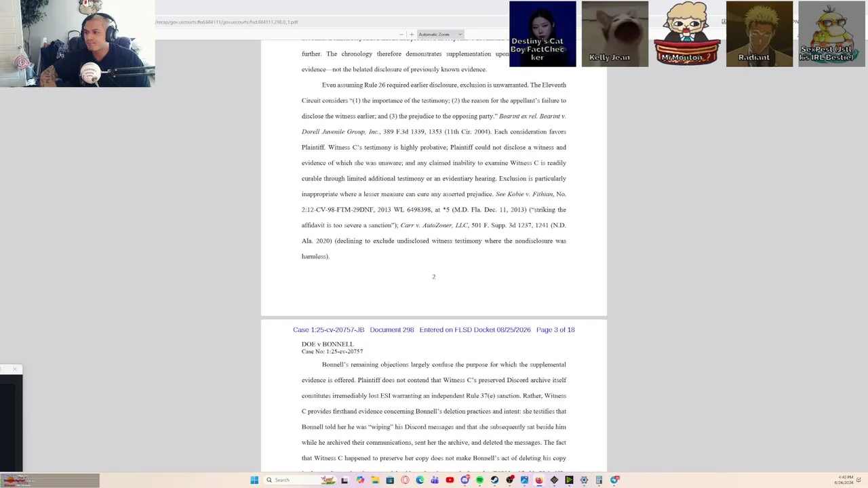Screen dimensions: 868x488
Task: Click the 'Case No: 1:25-cv-20757' line
Action: click(x=332, y=352)
